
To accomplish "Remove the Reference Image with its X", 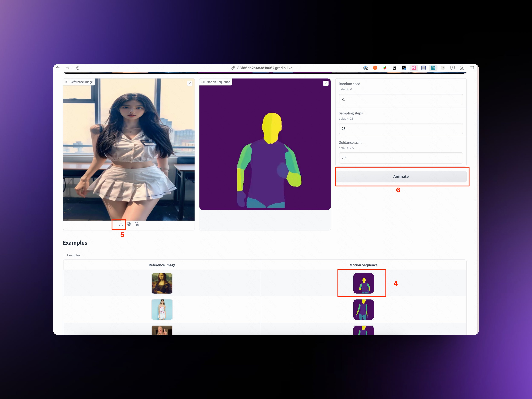I will (x=190, y=83).
